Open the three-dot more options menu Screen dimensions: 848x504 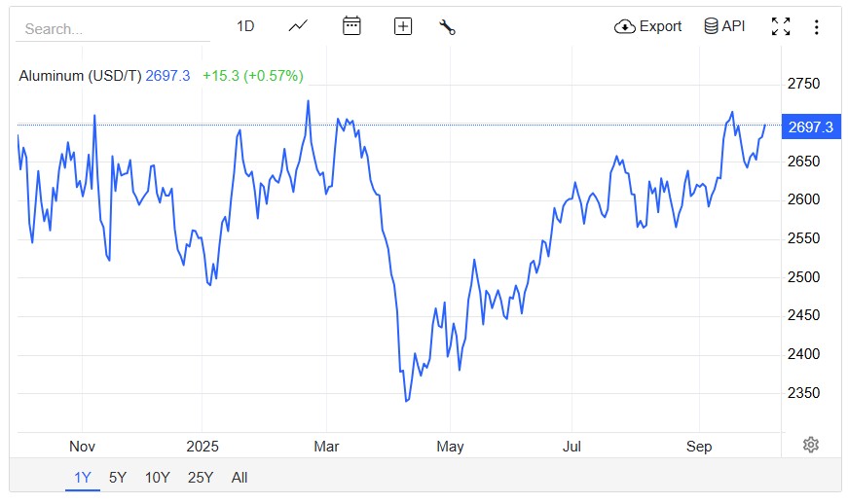tap(816, 26)
